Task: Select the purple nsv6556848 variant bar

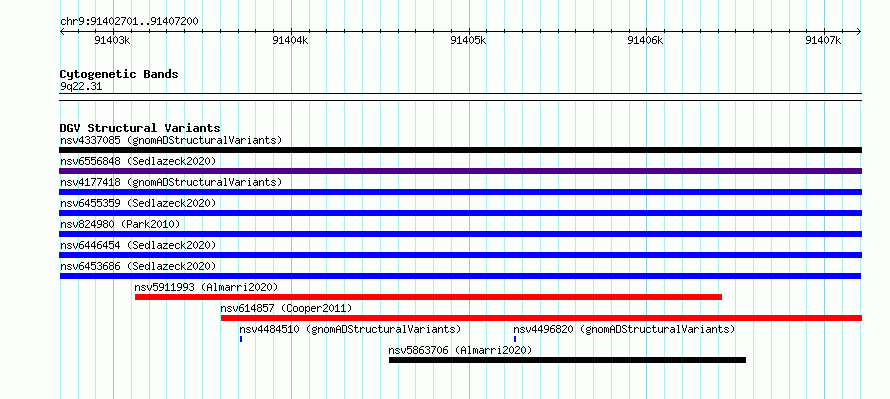Action: coord(460,171)
